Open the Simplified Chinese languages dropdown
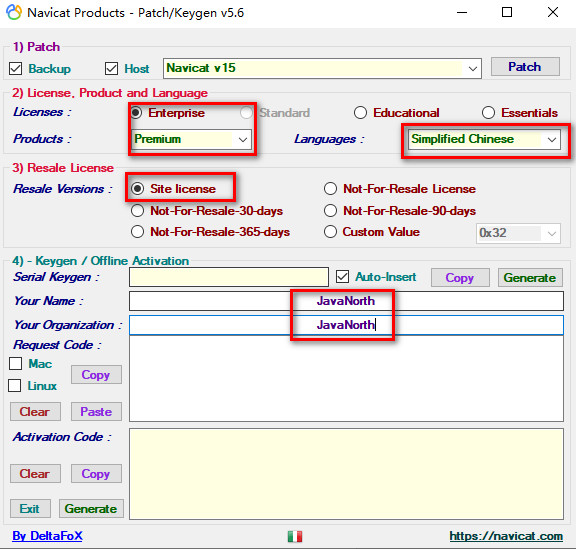 484,139
